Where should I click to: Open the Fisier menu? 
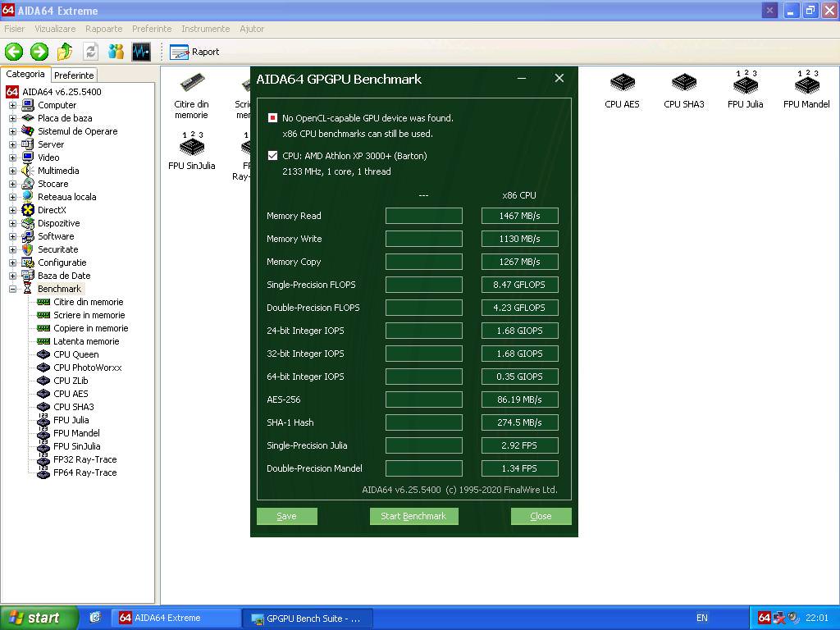(x=15, y=29)
